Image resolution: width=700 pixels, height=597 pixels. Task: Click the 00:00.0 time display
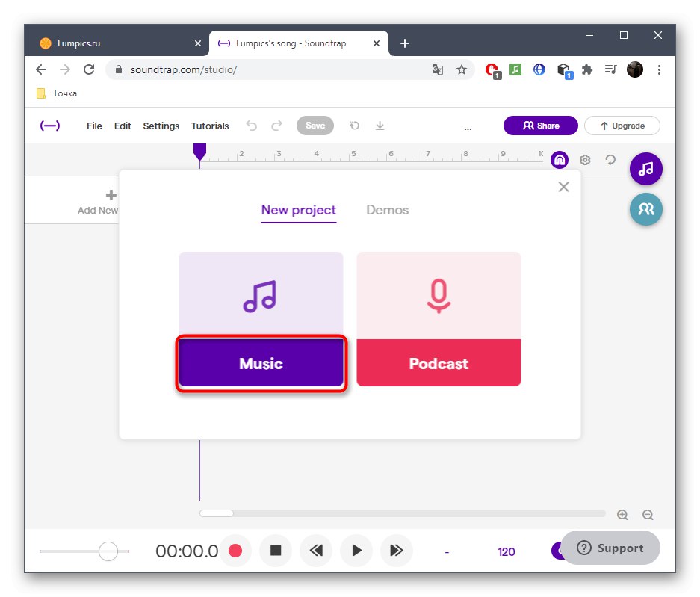187,551
